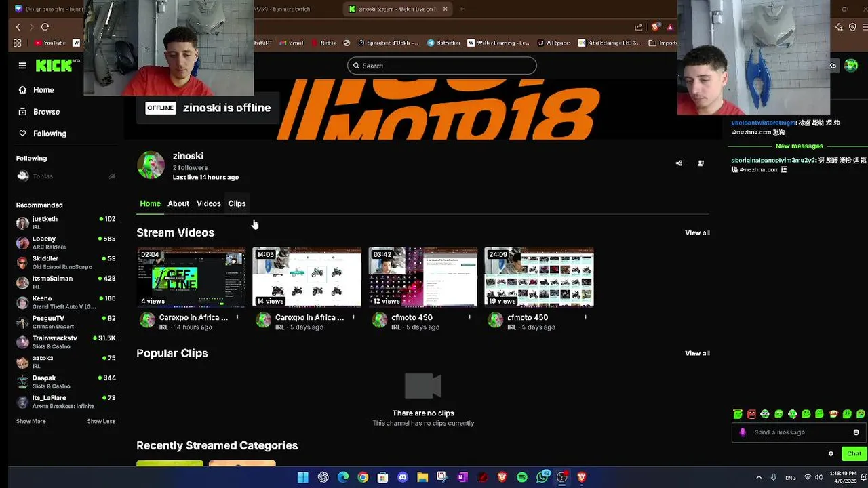Play the 14:05 Carexpo video thumbnail
This screenshot has width=868, height=488.
coord(307,277)
